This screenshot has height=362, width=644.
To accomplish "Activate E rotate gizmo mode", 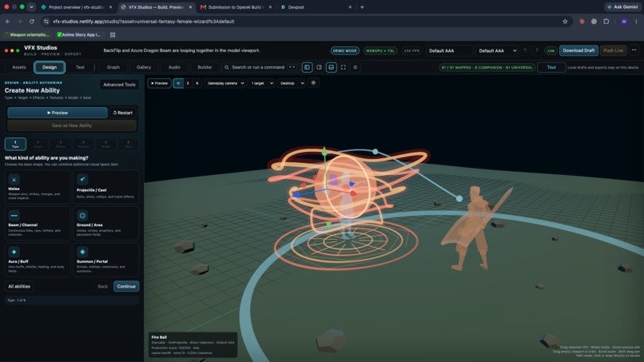I will (x=188, y=83).
